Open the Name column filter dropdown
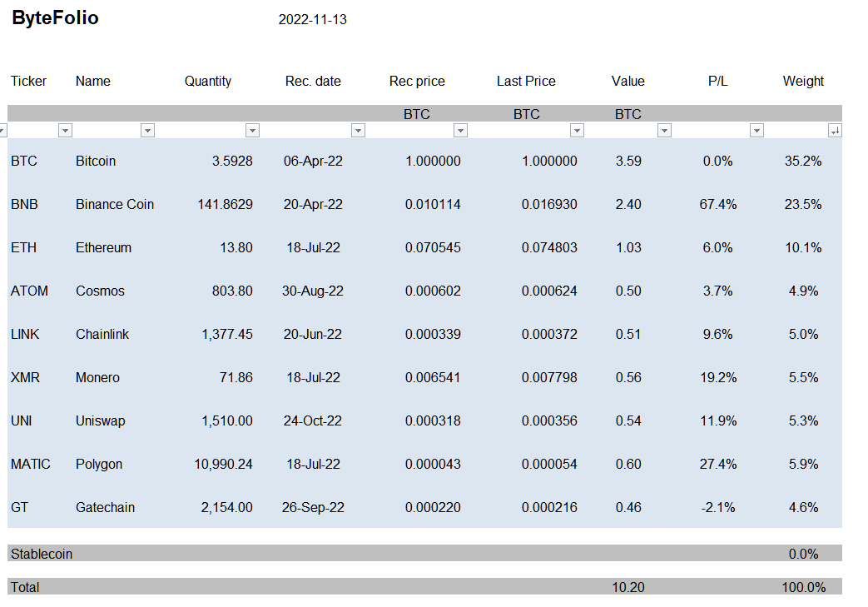 tap(147, 131)
